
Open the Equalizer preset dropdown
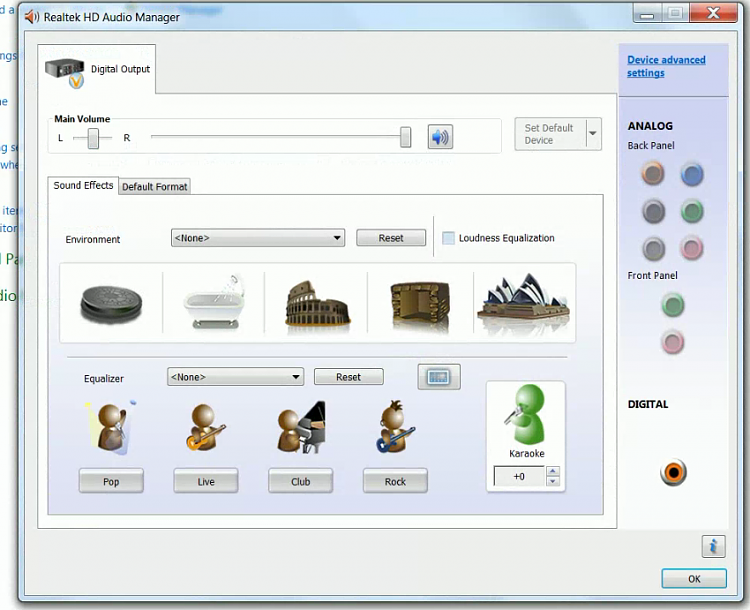pyautogui.click(x=235, y=377)
